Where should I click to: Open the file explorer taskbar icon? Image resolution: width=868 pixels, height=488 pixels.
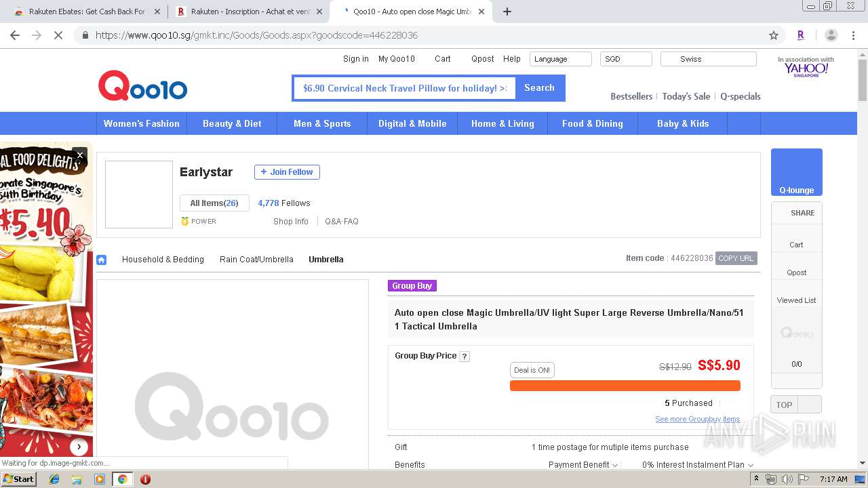coord(77,479)
